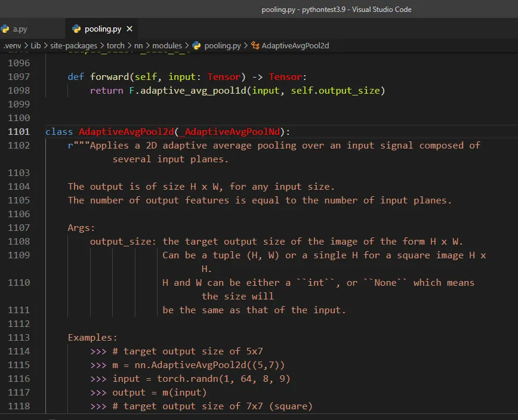518x420 pixels.
Task: Click the 'forward' method name
Action: [109, 77]
